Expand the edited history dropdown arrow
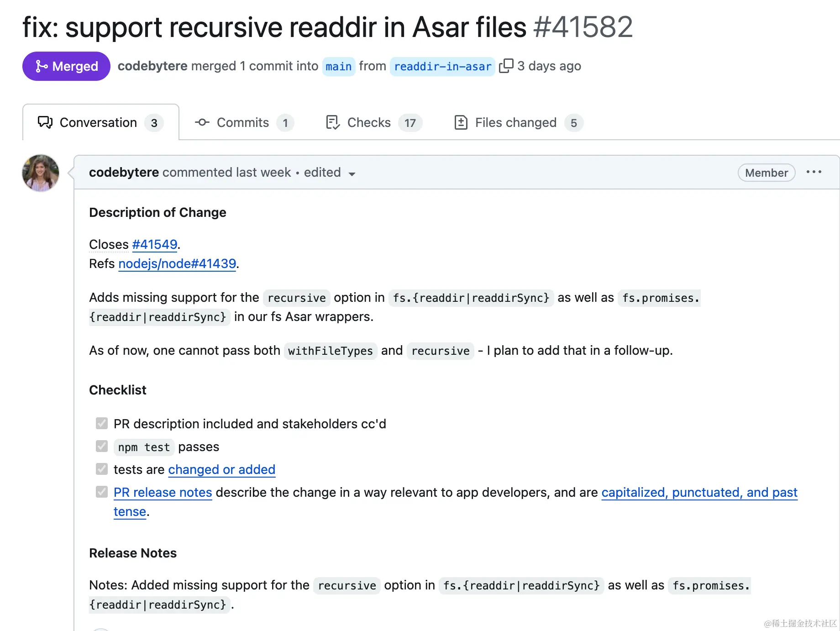This screenshot has width=840, height=631. coord(352,174)
